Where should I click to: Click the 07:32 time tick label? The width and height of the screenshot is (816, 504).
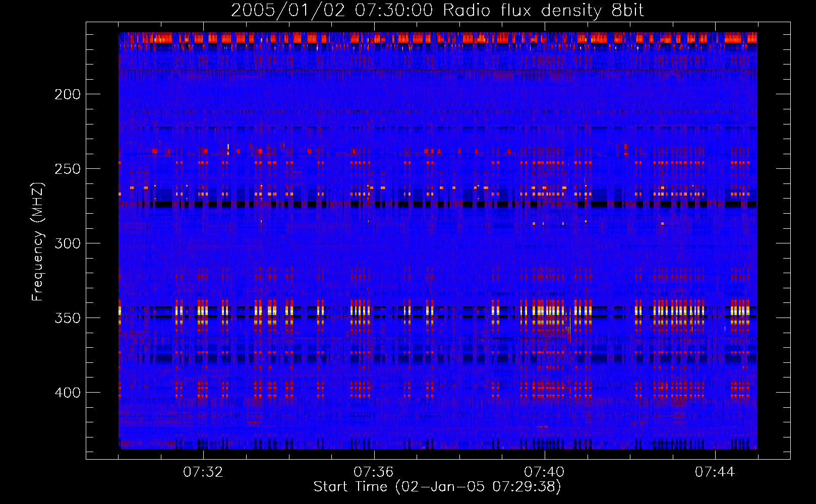coord(203,472)
